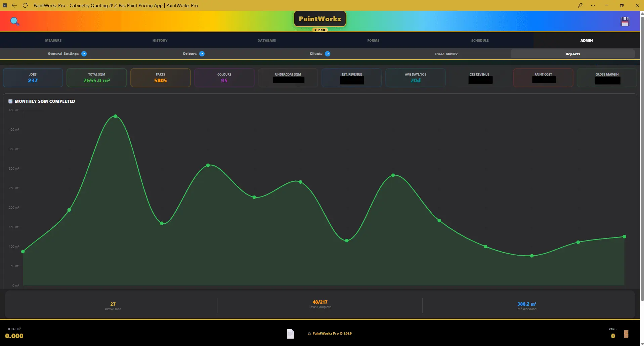Click the floppy disk save icon
The height and width of the screenshot is (346, 644).
(625, 22)
